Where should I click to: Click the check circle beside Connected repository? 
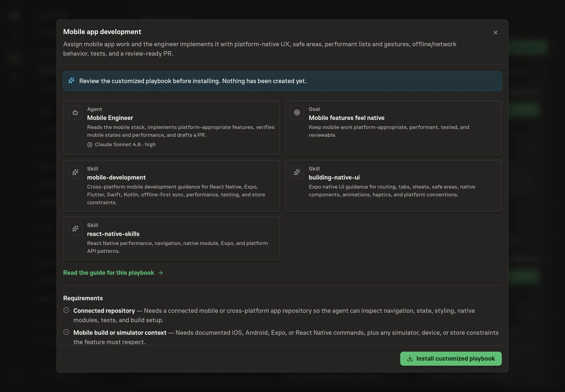pos(66,310)
